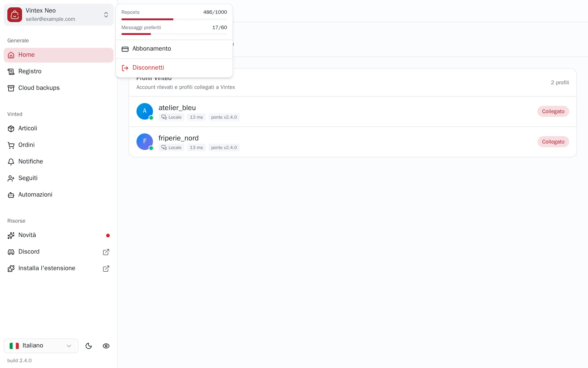
Task: Click the 13 ms latency for atelier_bleu
Action: (196, 117)
